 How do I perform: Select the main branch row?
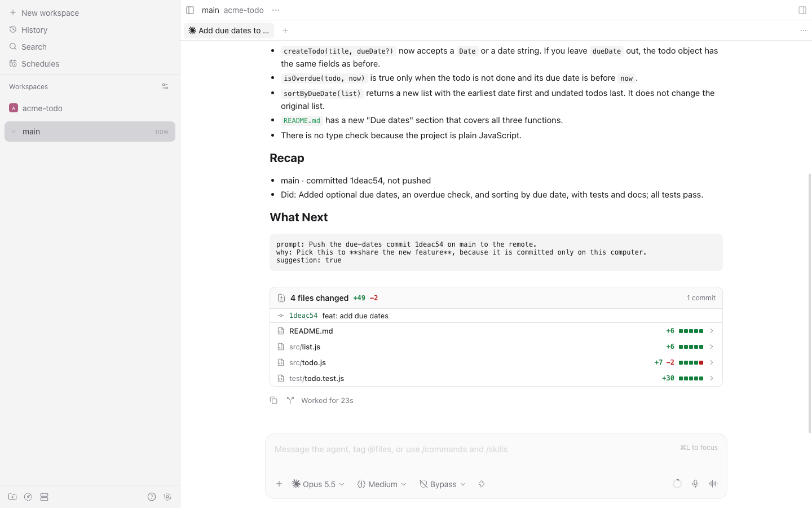pos(90,132)
